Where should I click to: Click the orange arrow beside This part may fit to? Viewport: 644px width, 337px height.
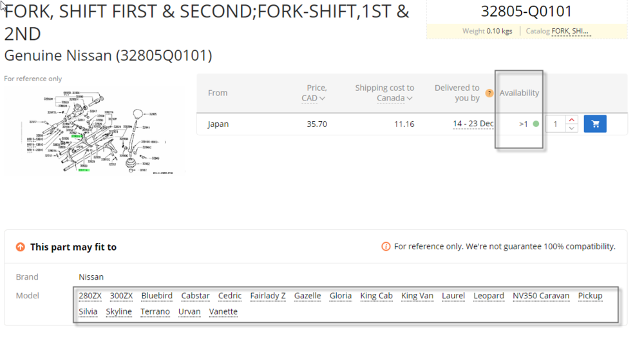[x=20, y=247]
